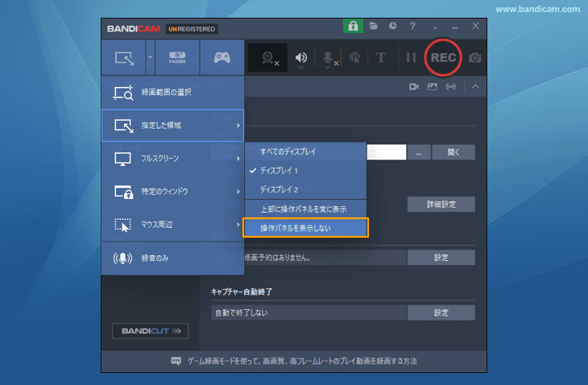The width and height of the screenshot is (588, 385).
Task: Click the output folder path field
Action: (387, 152)
